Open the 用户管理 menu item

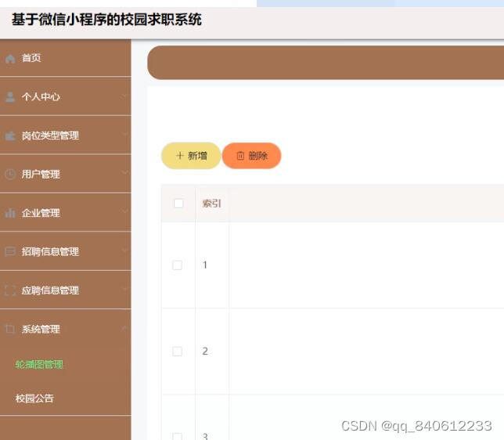(x=65, y=174)
